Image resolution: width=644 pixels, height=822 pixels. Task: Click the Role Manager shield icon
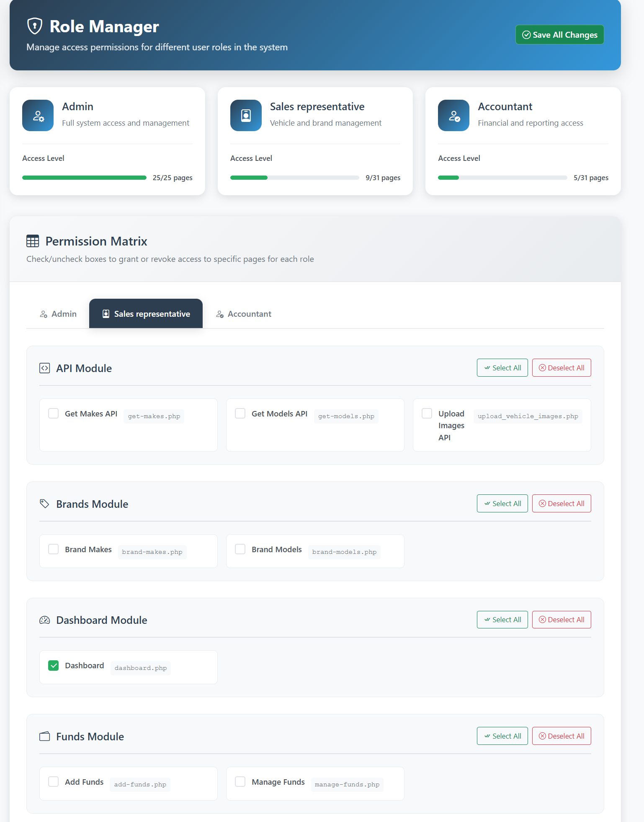point(35,26)
